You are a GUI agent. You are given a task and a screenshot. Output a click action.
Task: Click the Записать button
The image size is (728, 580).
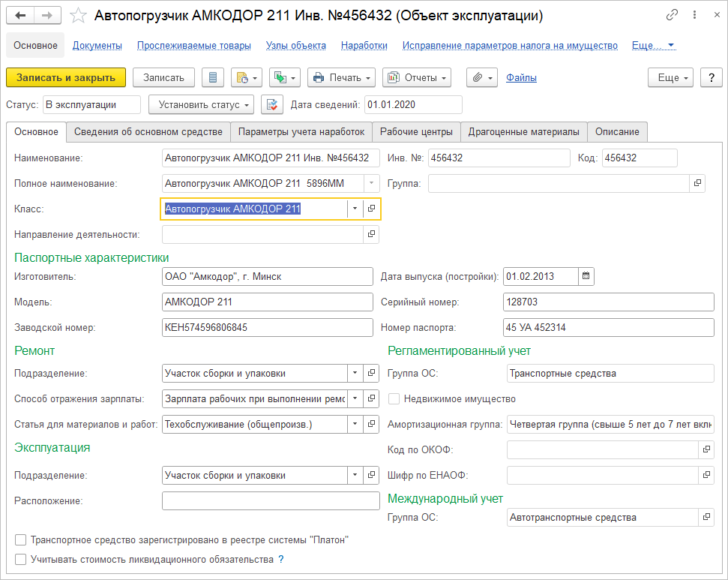163,77
